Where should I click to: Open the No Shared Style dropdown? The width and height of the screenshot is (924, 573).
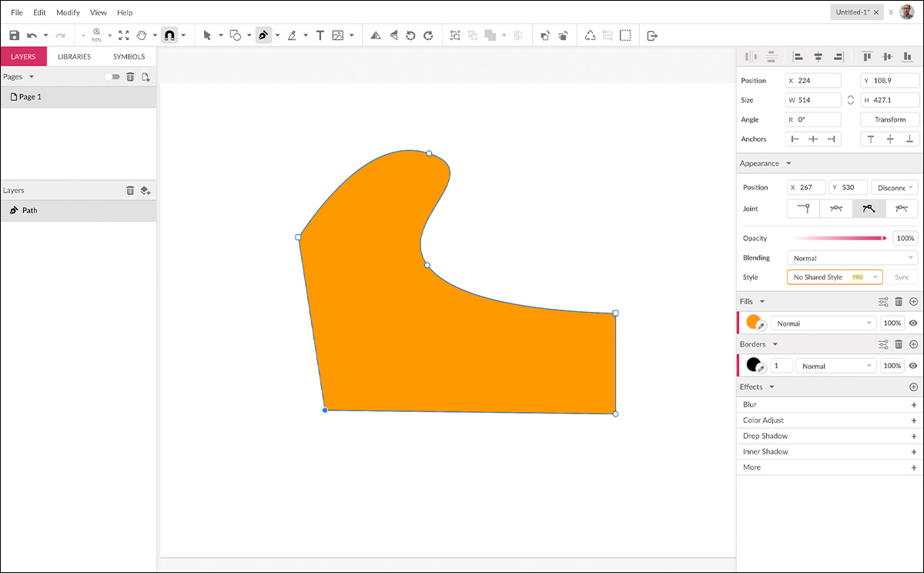835,277
